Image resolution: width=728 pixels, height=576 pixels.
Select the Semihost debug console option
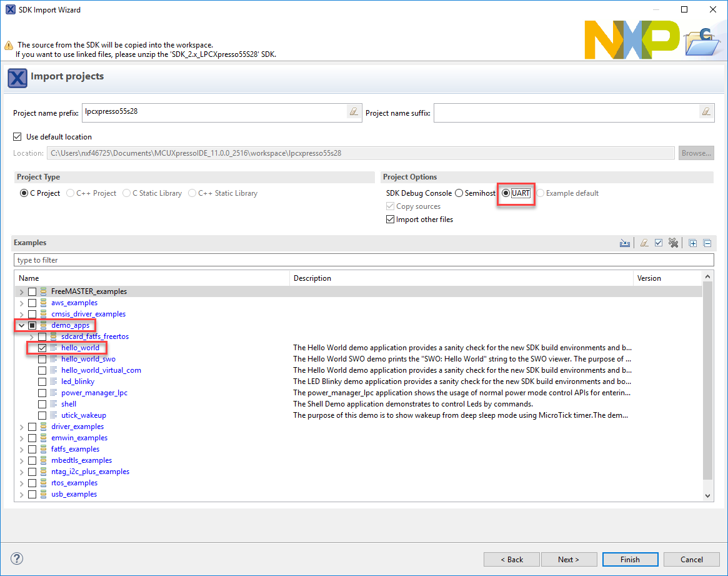pos(459,193)
